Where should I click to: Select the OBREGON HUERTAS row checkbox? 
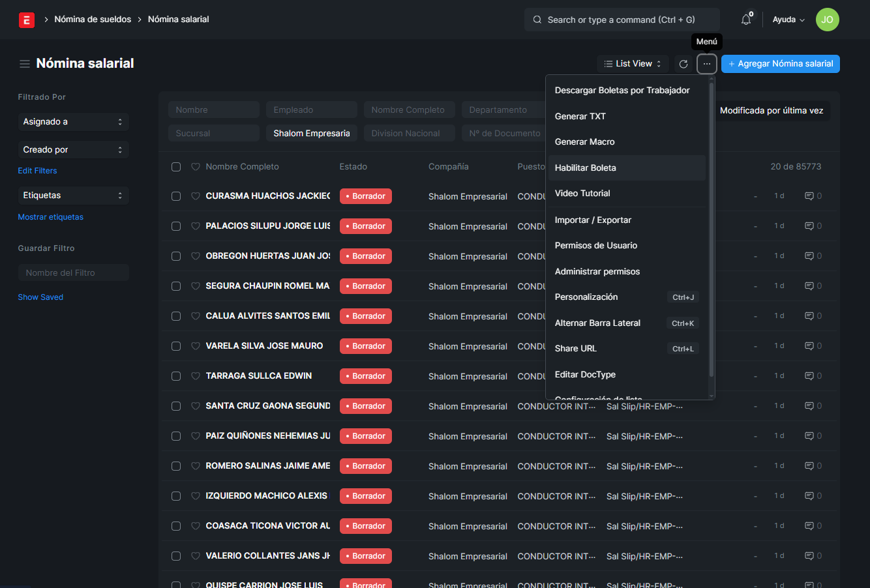coord(176,256)
